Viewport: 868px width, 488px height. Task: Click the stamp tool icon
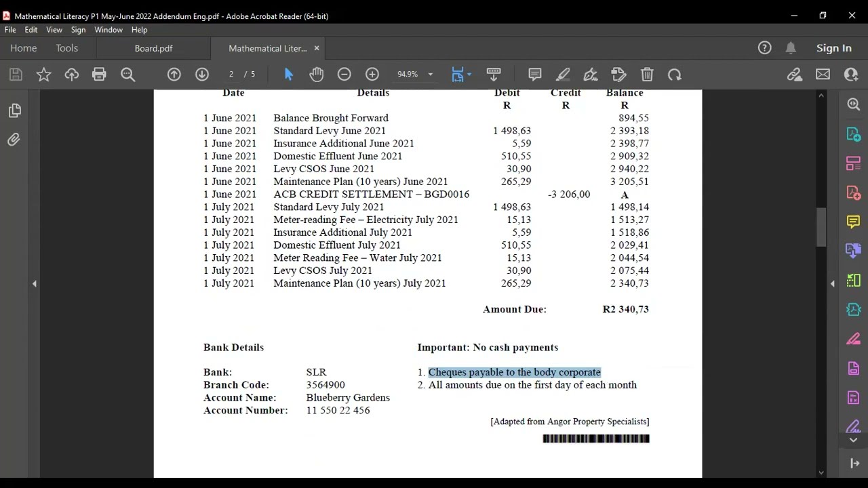618,75
